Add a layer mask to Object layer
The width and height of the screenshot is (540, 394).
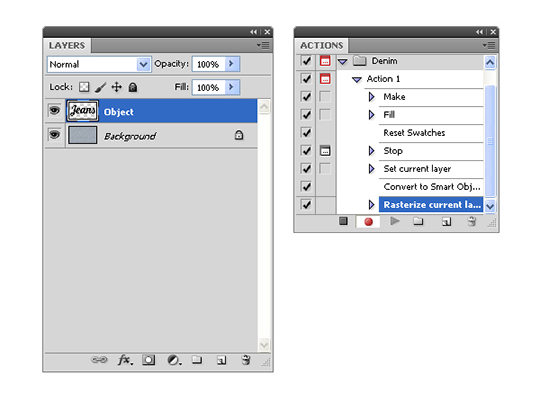(x=148, y=360)
